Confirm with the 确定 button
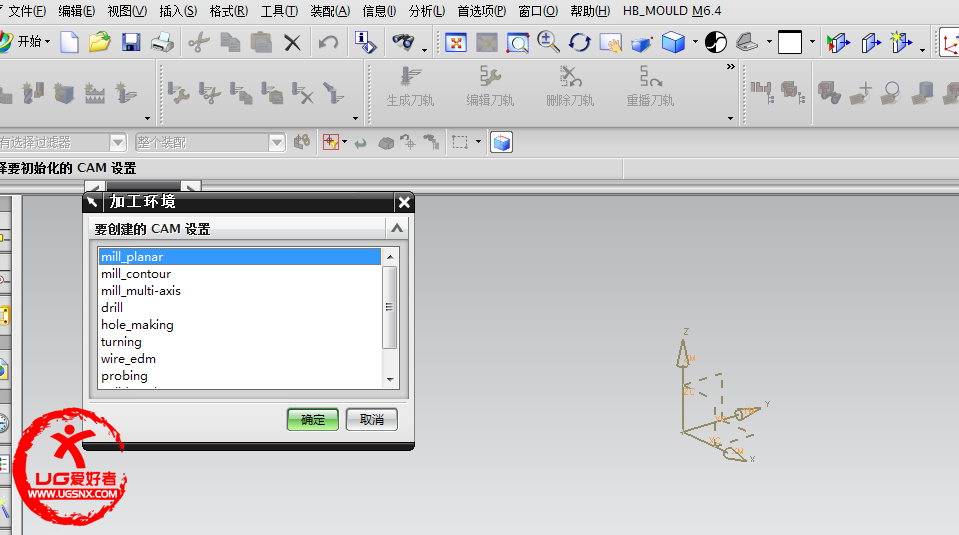Viewport: 959px width, 535px height. coord(313,419)
